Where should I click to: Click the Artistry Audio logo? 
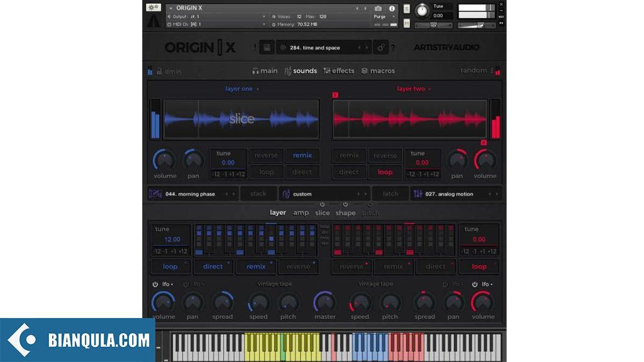[x=447, y=48]
